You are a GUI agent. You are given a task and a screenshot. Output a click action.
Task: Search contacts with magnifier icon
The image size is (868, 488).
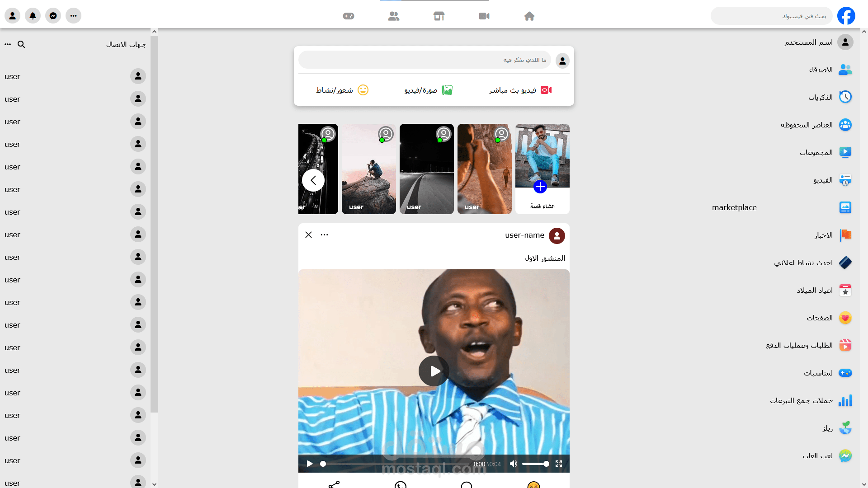point(21,44)
